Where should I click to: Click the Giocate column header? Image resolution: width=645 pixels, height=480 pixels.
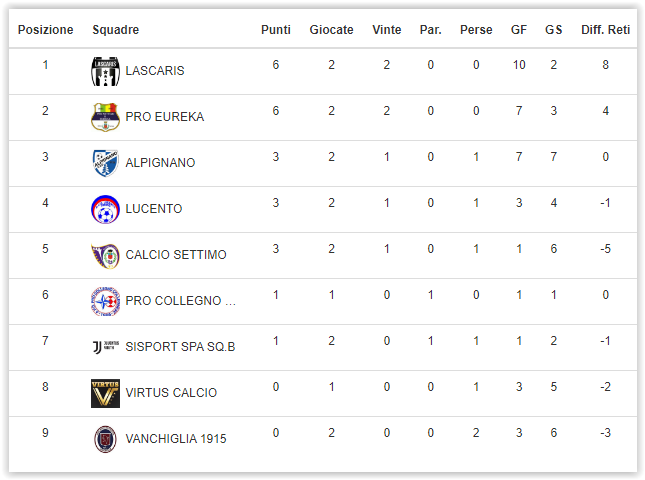(x=331, y=30)
